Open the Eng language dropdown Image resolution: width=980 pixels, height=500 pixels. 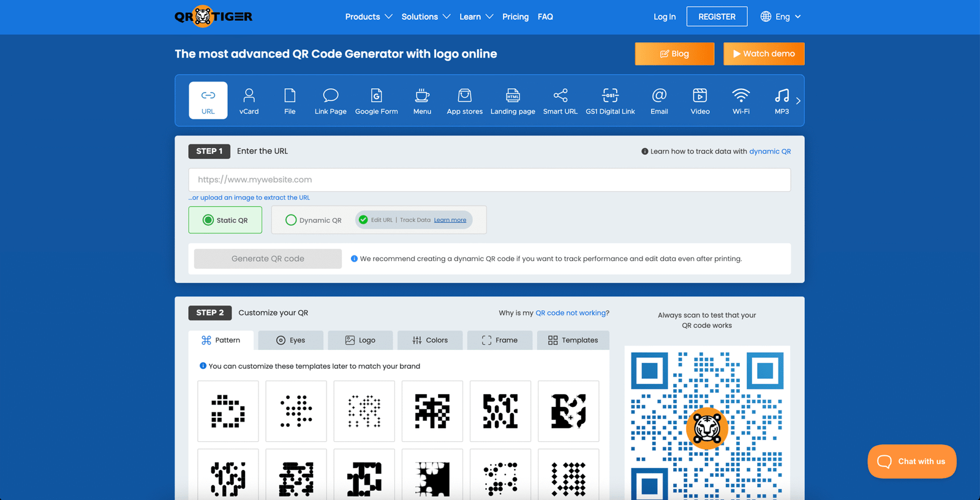(788, 17)
